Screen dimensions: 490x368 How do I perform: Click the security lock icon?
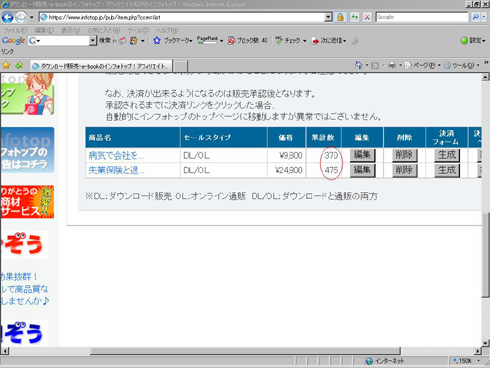(340, 17)
